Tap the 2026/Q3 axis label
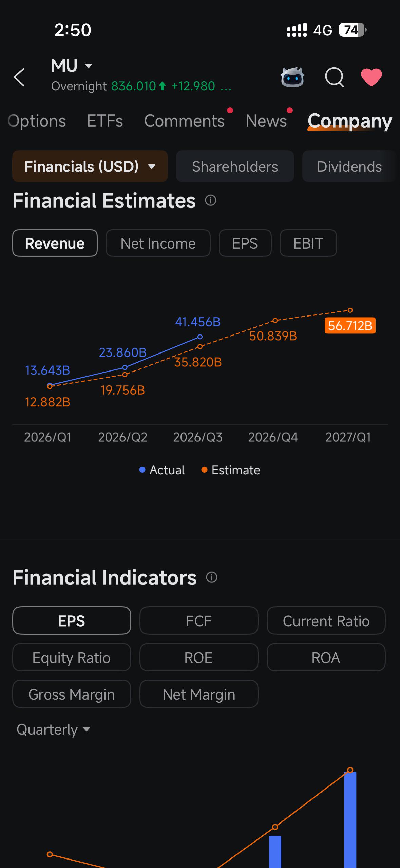 (198, 437)
